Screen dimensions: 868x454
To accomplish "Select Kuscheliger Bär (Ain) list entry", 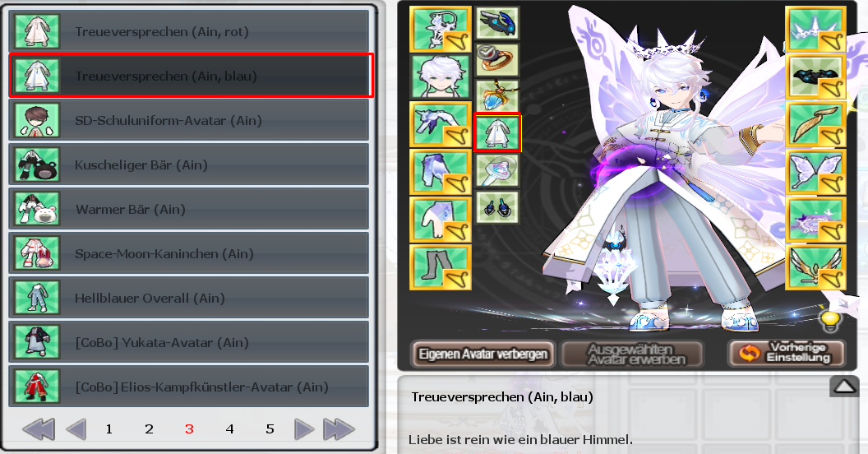I will [189, 164].
